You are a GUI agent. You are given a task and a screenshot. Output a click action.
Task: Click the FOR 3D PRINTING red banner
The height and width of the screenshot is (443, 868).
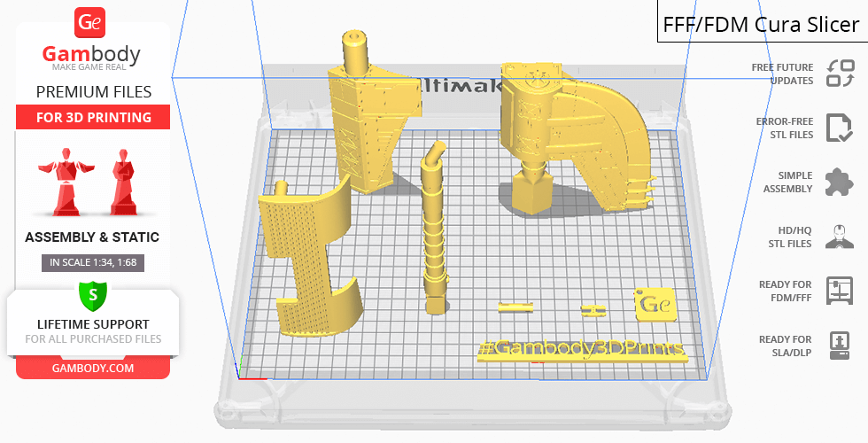pyautogui.click(x=93, y=118)
